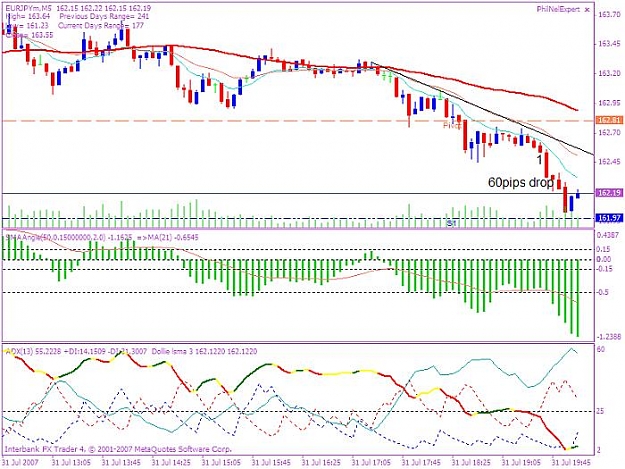Click the '31 Jul 2007' time axis label
This screenshot has height=469, width=625.
(20, 463)
